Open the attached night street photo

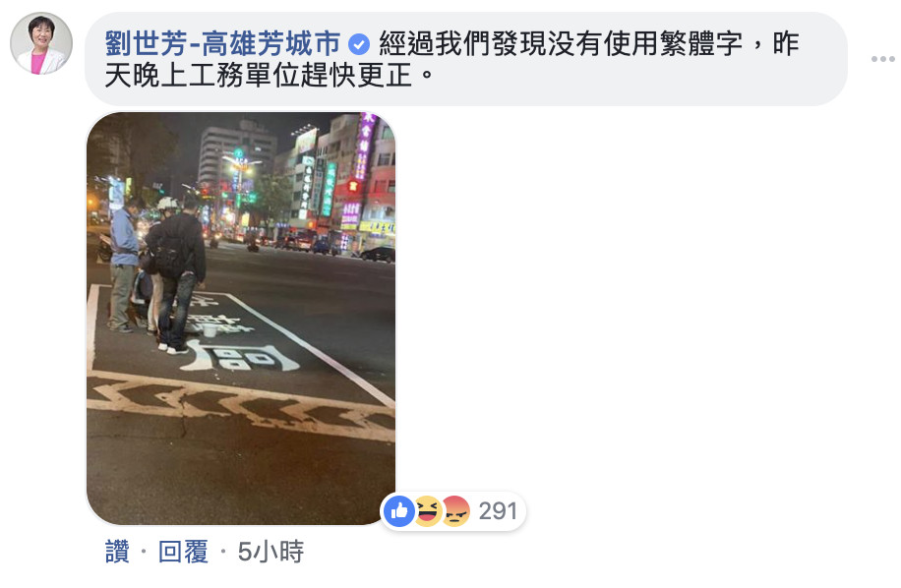(241, 319)
